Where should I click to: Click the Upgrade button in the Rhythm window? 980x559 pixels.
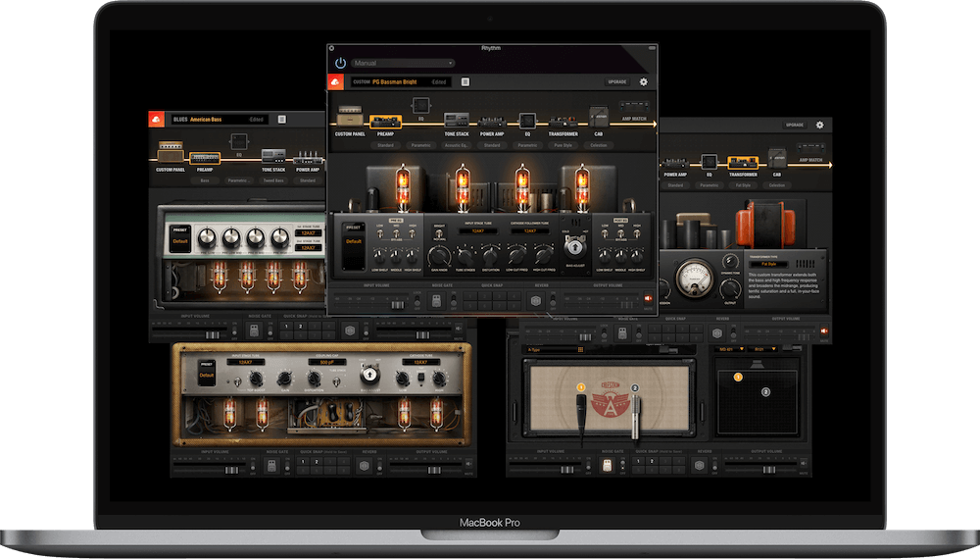[x=616, y=82]
